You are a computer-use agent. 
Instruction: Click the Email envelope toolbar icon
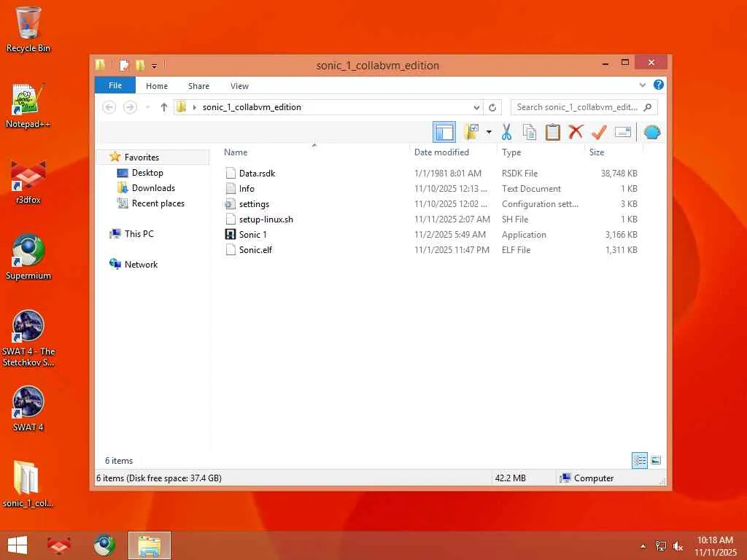tap(623, 132)
